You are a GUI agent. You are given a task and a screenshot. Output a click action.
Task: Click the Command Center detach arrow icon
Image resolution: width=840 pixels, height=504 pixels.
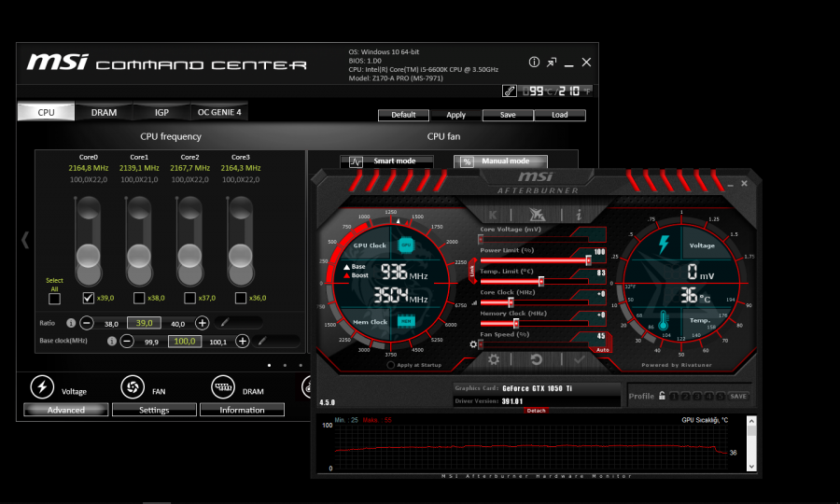[552, 63]
